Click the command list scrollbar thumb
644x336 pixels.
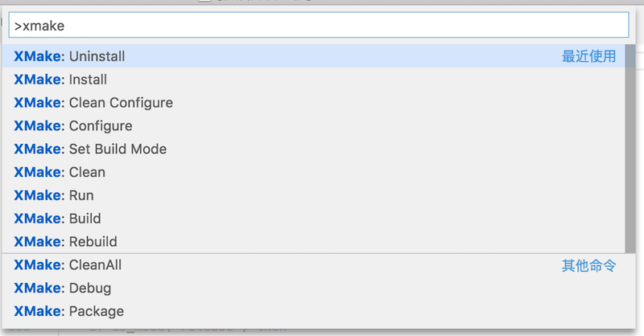click(630, 149)
